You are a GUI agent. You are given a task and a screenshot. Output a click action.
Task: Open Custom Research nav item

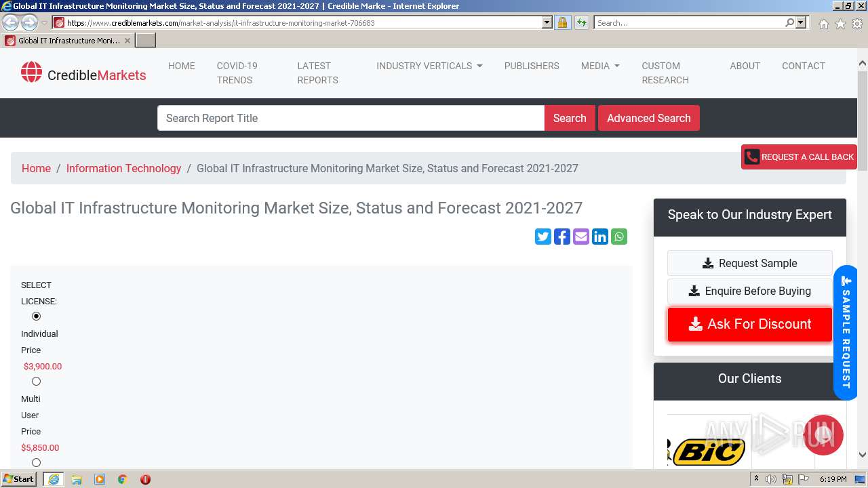pos(665,73)
